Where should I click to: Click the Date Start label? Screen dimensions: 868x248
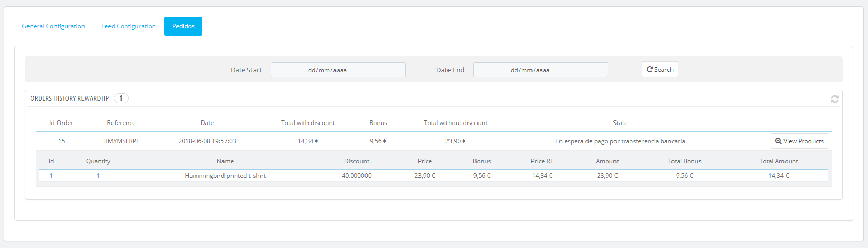coord(246,70)
